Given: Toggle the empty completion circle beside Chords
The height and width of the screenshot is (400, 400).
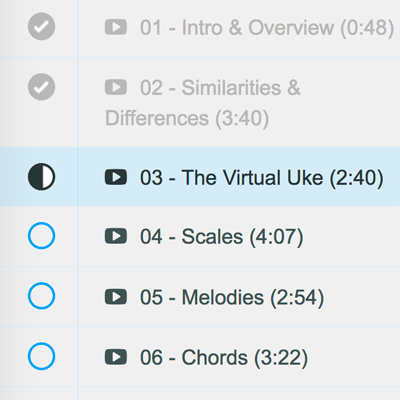Looking at the screenshot, I should pos(41,356).
